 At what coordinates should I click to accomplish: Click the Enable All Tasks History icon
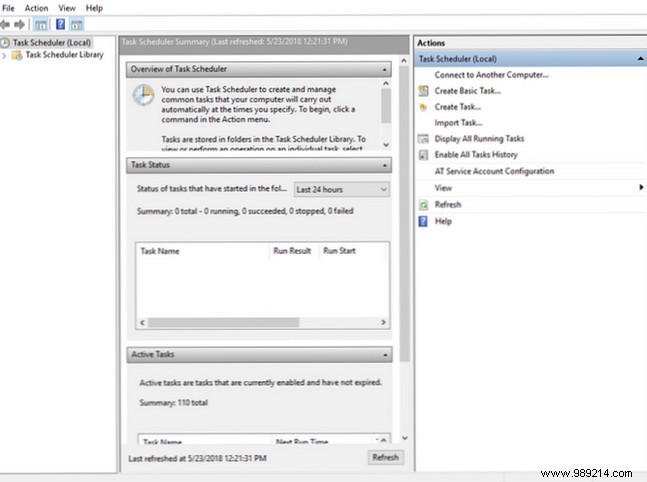pyautogui.click(x=425, y=155)
